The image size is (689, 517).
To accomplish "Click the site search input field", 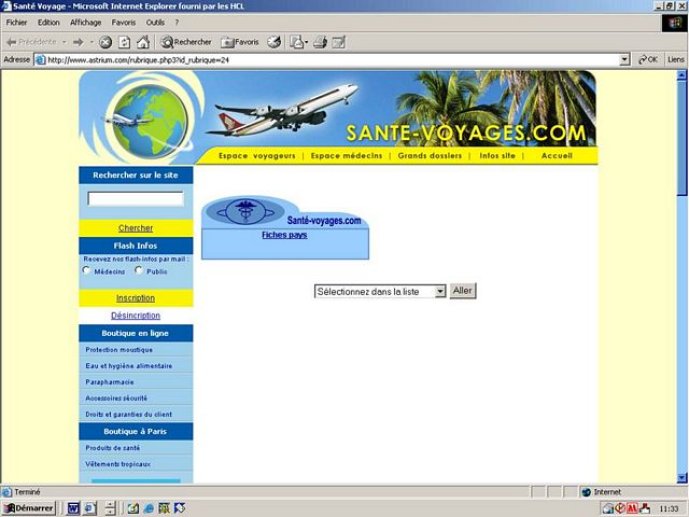I will click(x=135, y=199).
